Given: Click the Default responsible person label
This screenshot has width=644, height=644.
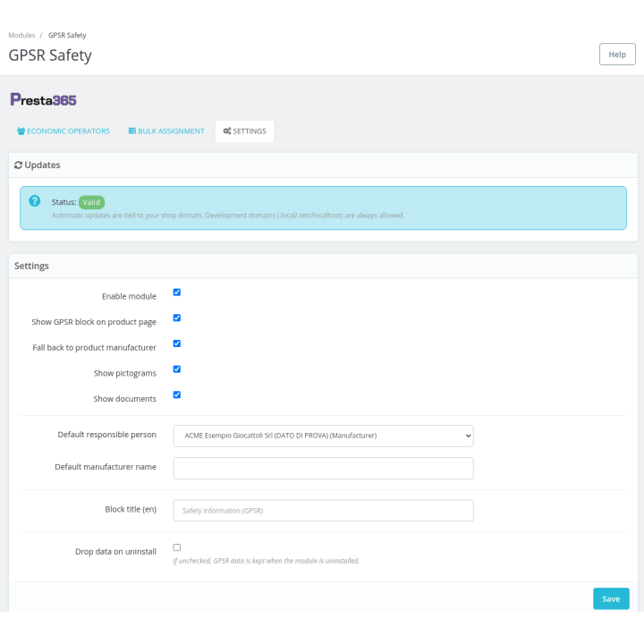Looking at the screenshot, I should click(106, 435).
